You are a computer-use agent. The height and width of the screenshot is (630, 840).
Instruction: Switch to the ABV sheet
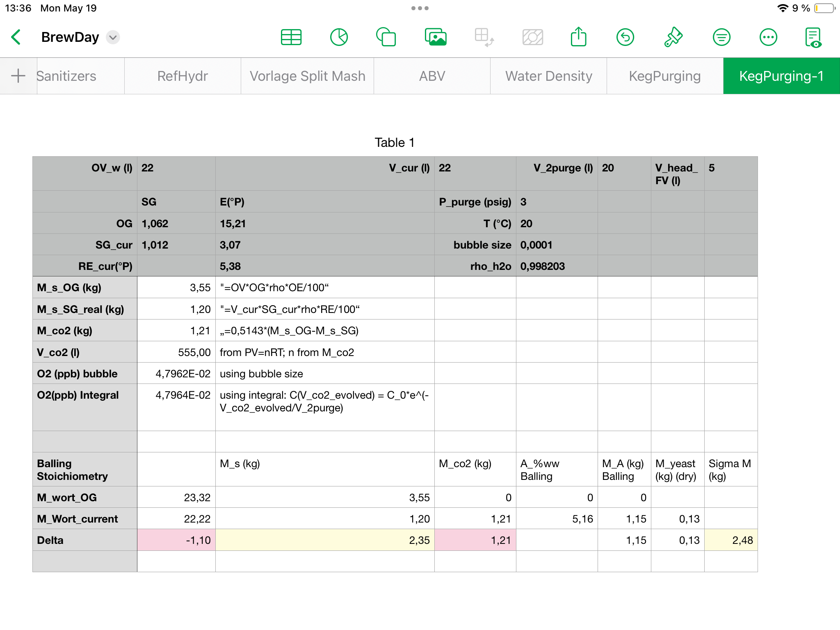pos(432,76)
